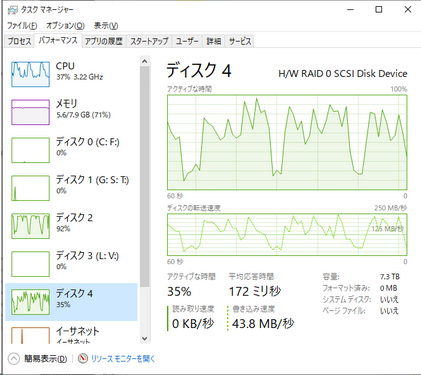Select ディスク 3 (L: V:) graph thumbnail

click(x=30, y=264)
